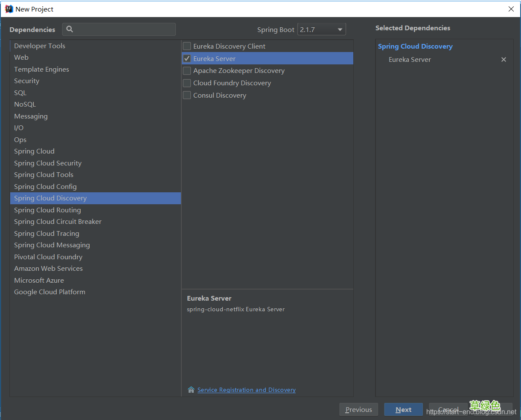521x420 pixels.
Task: Select Developer Tools category
Action: pyautogui.click(x=96, y=46)
